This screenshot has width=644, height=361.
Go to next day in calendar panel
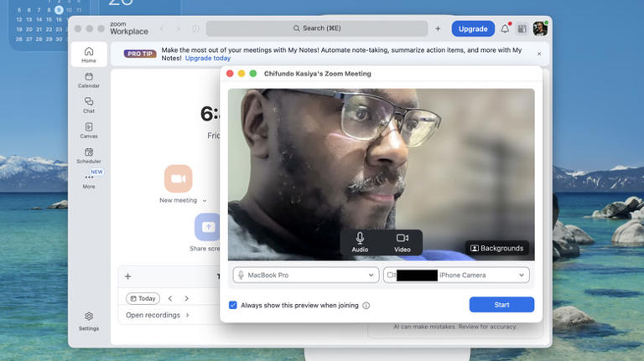click(186, 298)
